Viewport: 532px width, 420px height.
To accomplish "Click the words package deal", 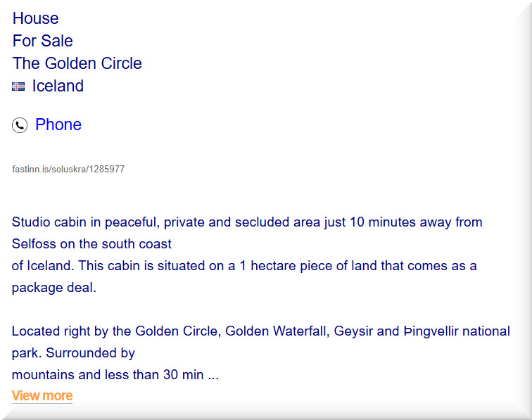I will pyautogui.click(x=53, y=288).
